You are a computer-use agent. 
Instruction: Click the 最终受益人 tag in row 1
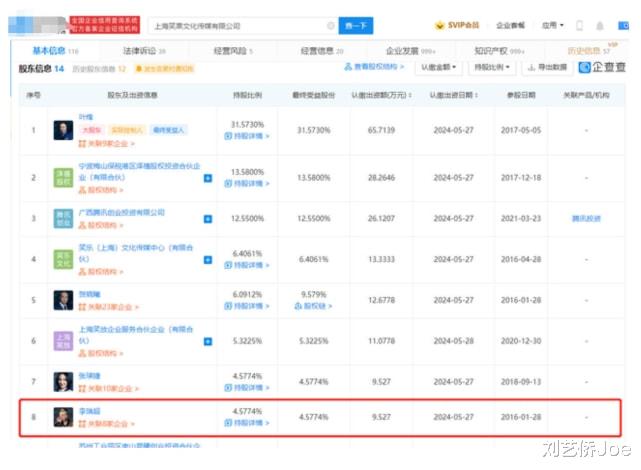168,130
